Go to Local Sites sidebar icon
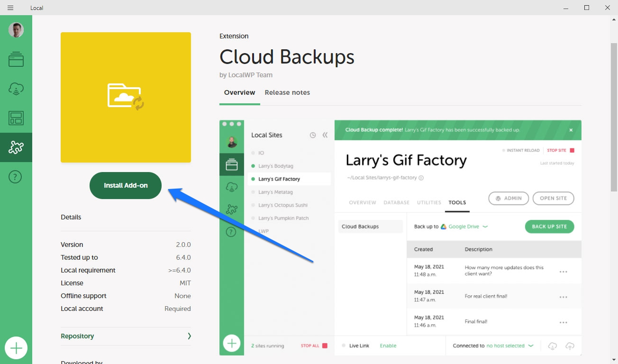 coord(16,59)
